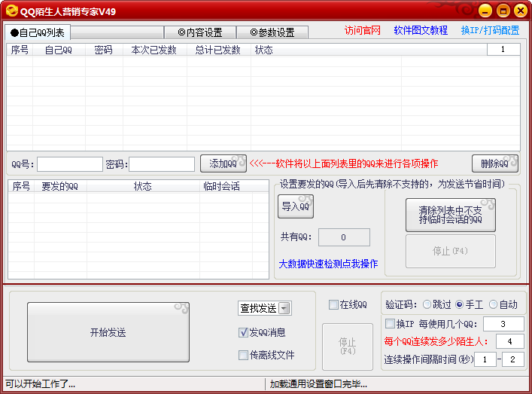Image resolution: width=532 pixels, height=394 pixels.
Task: Switch to the 内容设置 tab
Action: (200, 32)
